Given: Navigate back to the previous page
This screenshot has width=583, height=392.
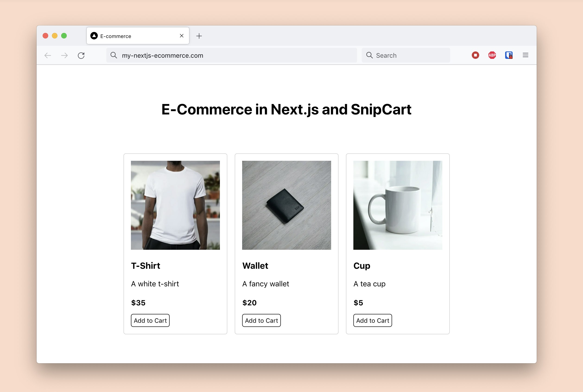Looking at the screenshot, I should 48,55.
